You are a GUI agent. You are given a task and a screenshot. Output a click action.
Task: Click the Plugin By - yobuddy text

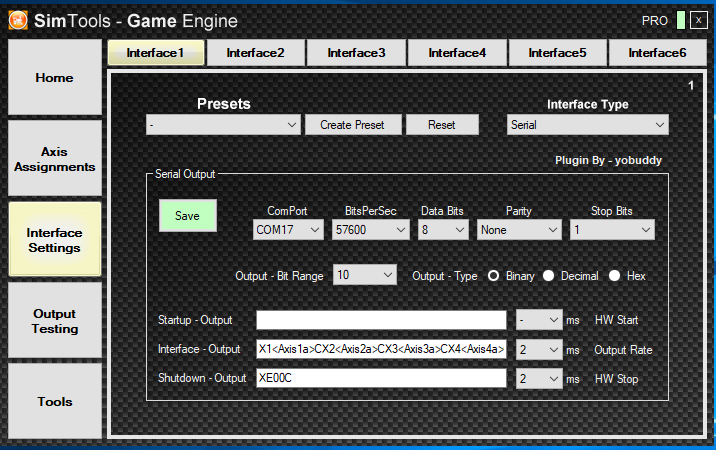(608, 160)
